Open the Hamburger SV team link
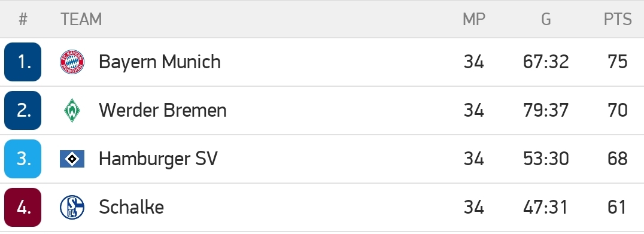Image resolution: width=644 pixels, height=234 pixels. [x=158, y=159]
